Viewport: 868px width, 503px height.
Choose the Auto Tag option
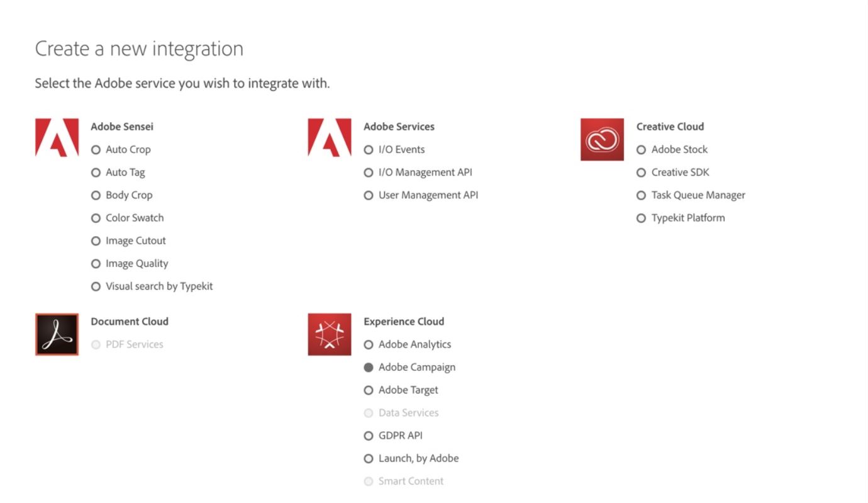click(96, 172)
